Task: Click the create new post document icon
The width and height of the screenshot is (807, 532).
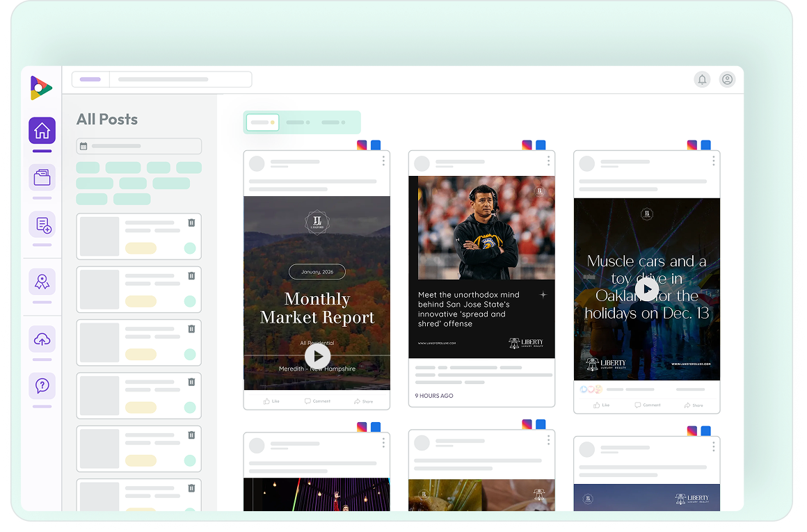Action: (x=42, y=225)
